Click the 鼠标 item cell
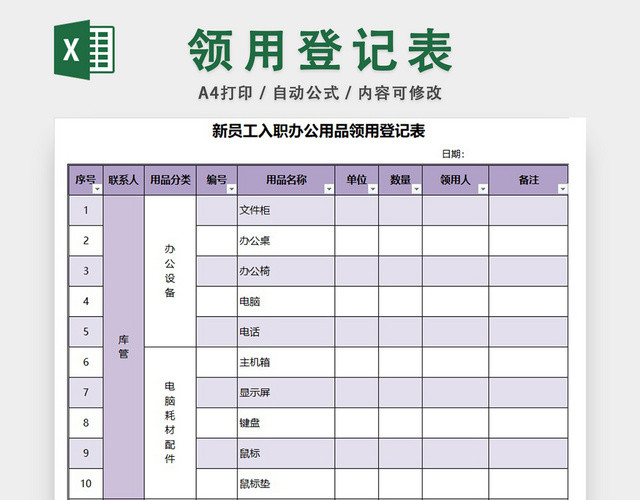 click(x=286, y=453)
